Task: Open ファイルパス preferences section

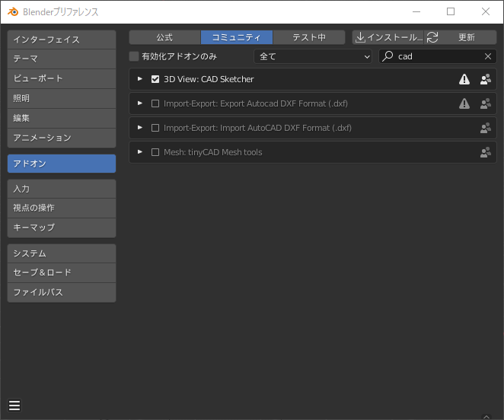Action: coord(62,292)
